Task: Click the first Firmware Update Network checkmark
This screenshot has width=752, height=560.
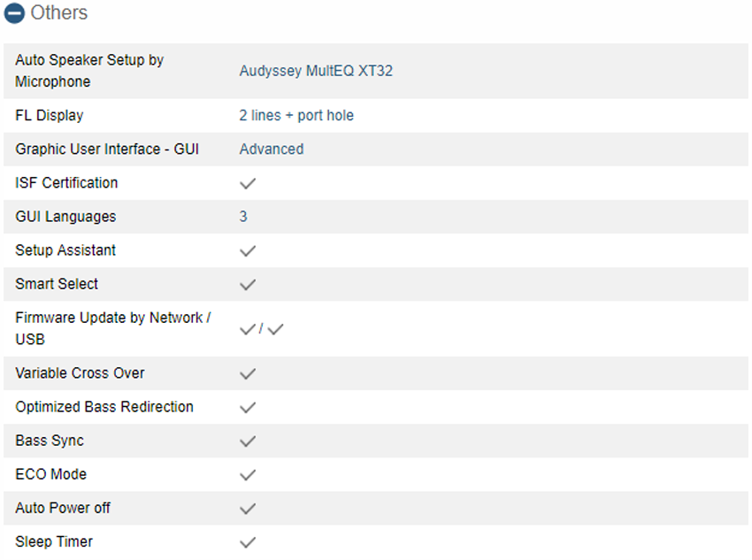Action: coord(248,329)
